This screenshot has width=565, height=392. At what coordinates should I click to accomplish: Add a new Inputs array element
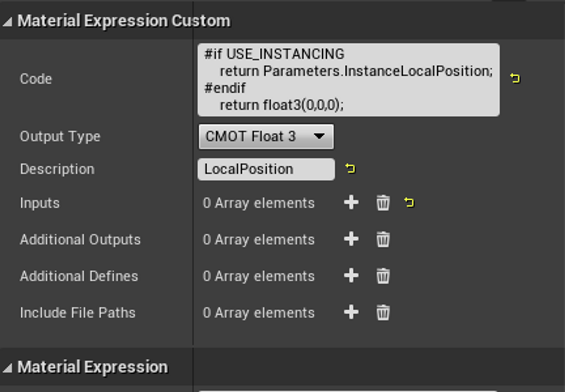(x=351, y=203)
